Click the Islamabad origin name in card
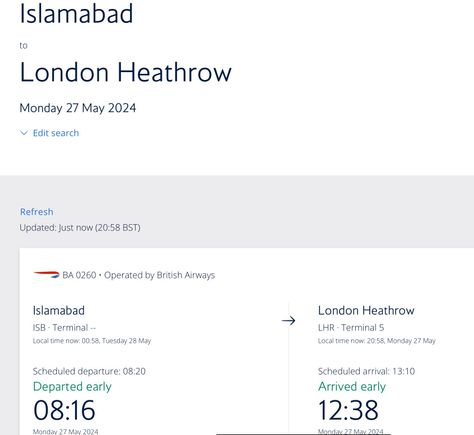The height and width of the screenshot is (435, 474). click(59, 311)
